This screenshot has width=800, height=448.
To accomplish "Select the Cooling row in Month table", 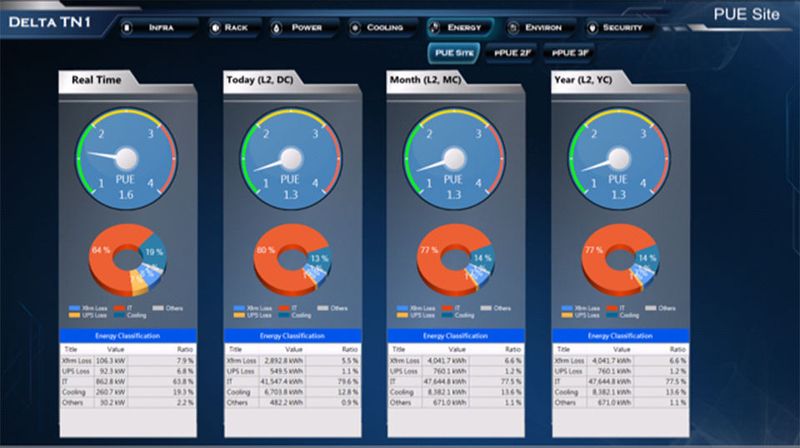I will (x=455, y=392).
